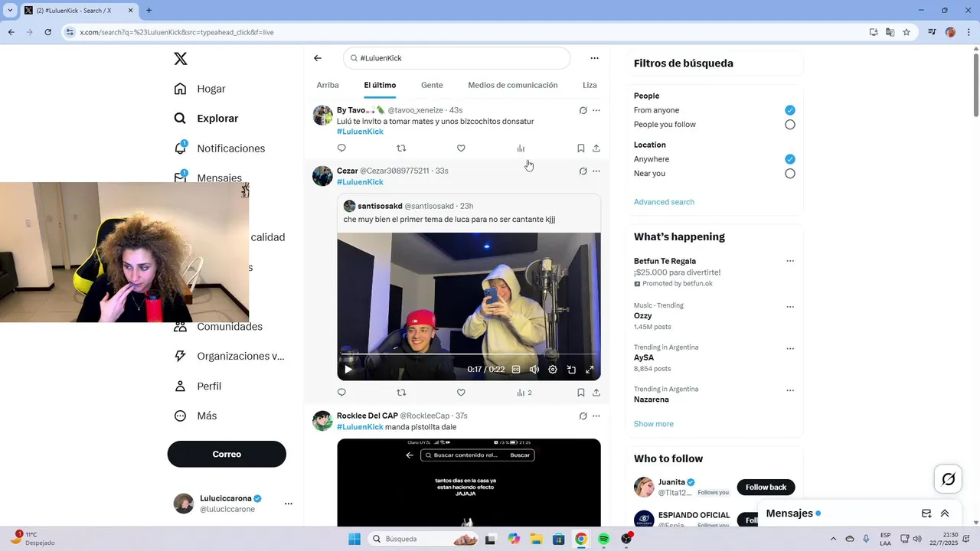Open search options three-dot menu
The width and height of the screenshot is (980, 551).
click(594, 58)
